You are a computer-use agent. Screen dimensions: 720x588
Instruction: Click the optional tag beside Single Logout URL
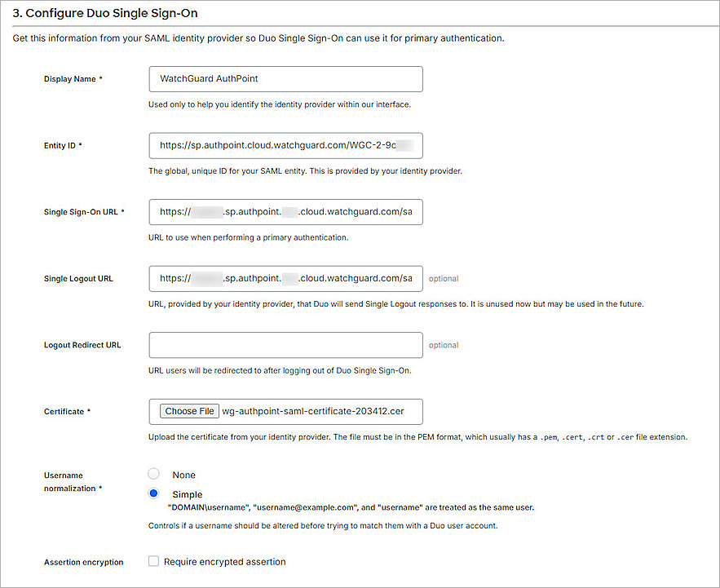pyautogui.click(x=443, y=278)
